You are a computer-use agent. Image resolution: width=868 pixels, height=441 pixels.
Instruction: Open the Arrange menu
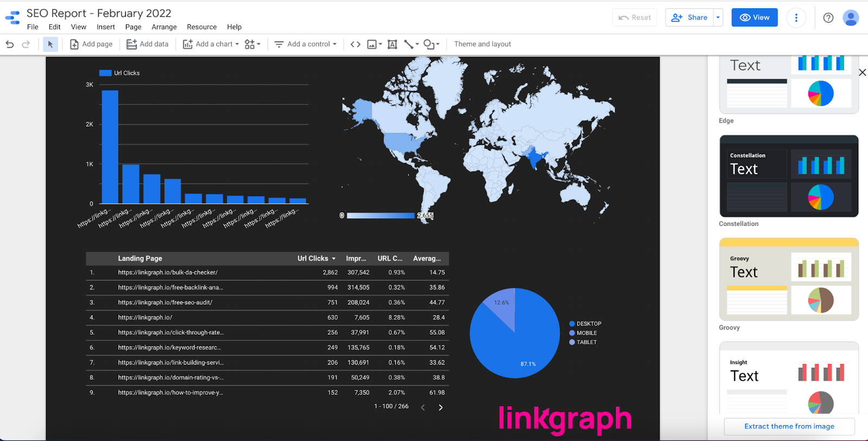tap(164, 27)
